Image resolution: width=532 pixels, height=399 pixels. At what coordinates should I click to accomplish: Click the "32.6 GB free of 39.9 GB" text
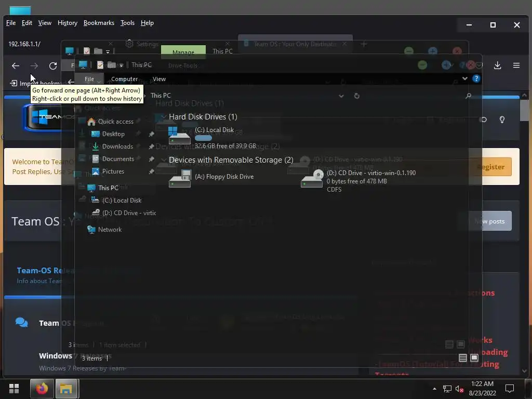click(x=225, y=146)
